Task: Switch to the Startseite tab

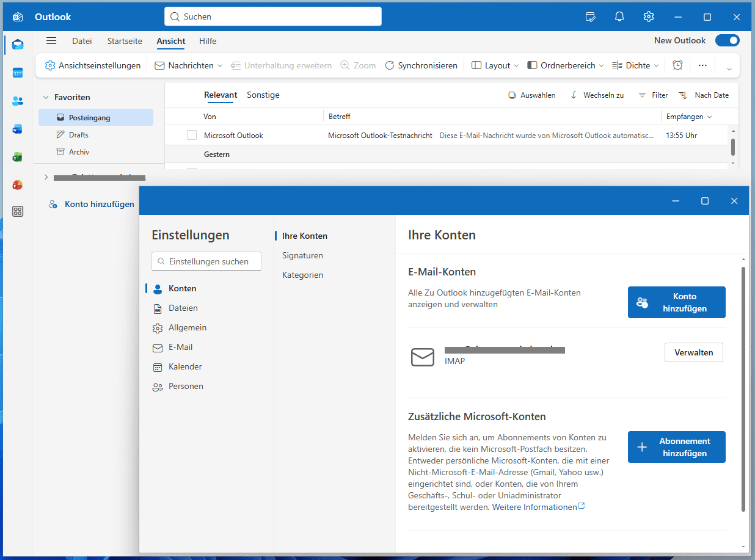Action: click(x=125, y=41)
